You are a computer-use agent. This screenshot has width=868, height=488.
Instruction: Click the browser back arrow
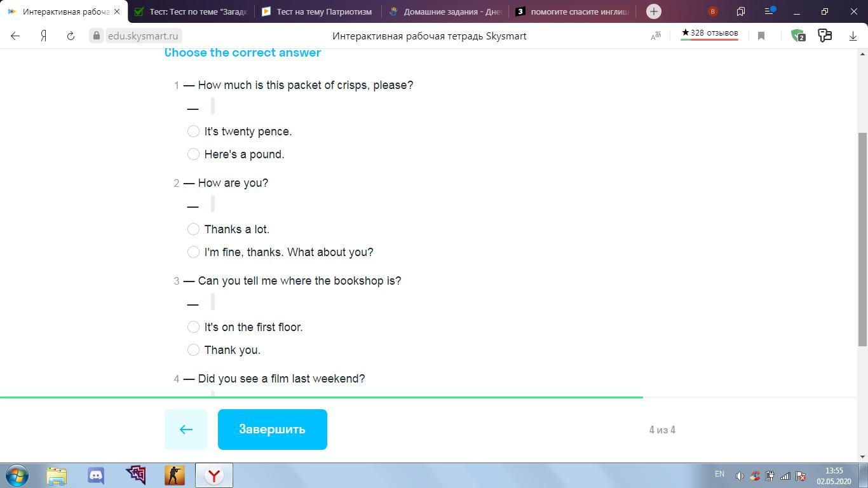tap(15, 36)
